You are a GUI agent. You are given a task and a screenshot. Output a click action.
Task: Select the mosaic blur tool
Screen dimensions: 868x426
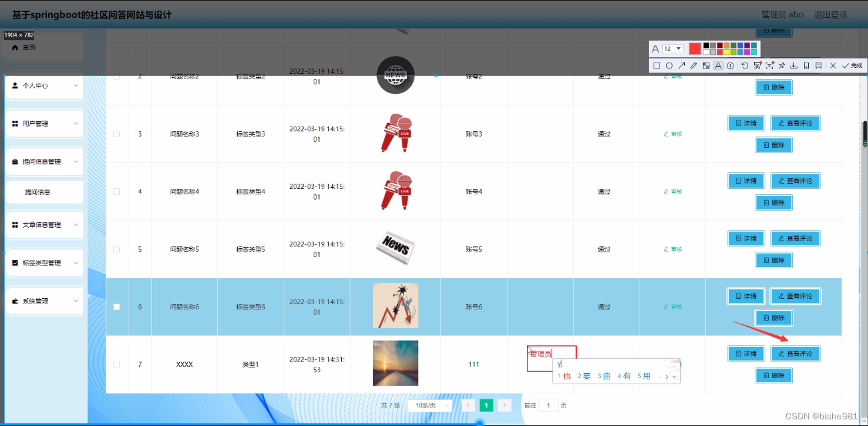(x=706, y=65)
